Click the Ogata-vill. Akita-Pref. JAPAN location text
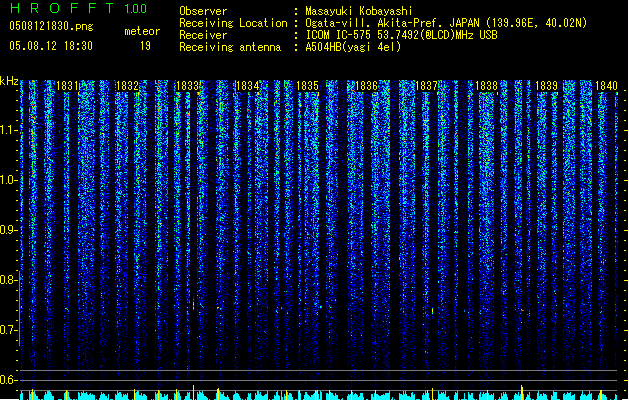 [x=446, y=23]
